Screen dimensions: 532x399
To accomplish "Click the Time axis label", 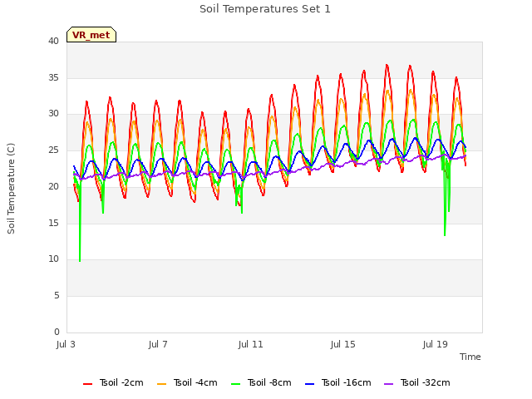I will (x=470, y=357).
